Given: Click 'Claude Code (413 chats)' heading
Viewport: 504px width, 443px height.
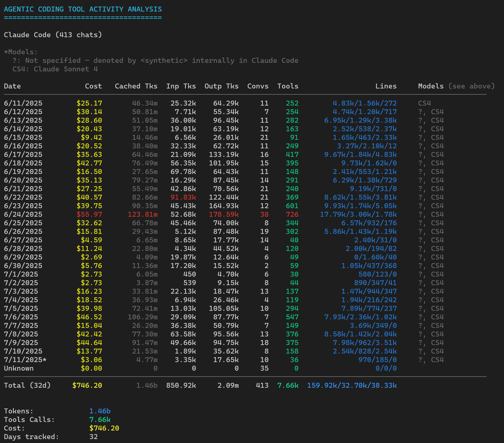Looking at the screenshot, I should coord(53,35).
